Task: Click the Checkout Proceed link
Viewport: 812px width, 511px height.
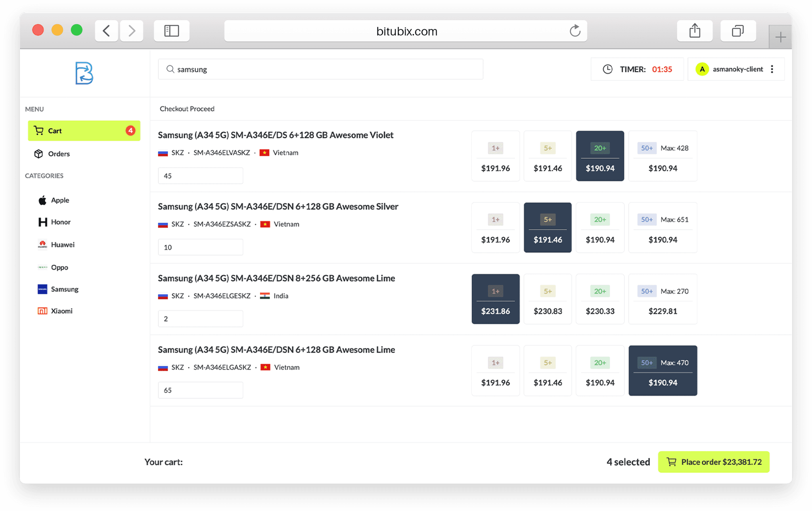Action: (x=187, y=109)
